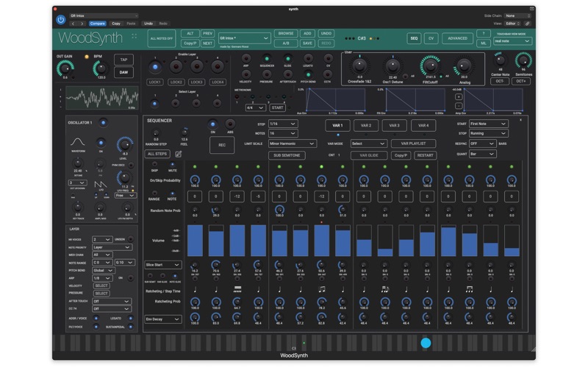Open the Start First Note dropdown
Screen dimensions: 588x368
tap(488, 124)
